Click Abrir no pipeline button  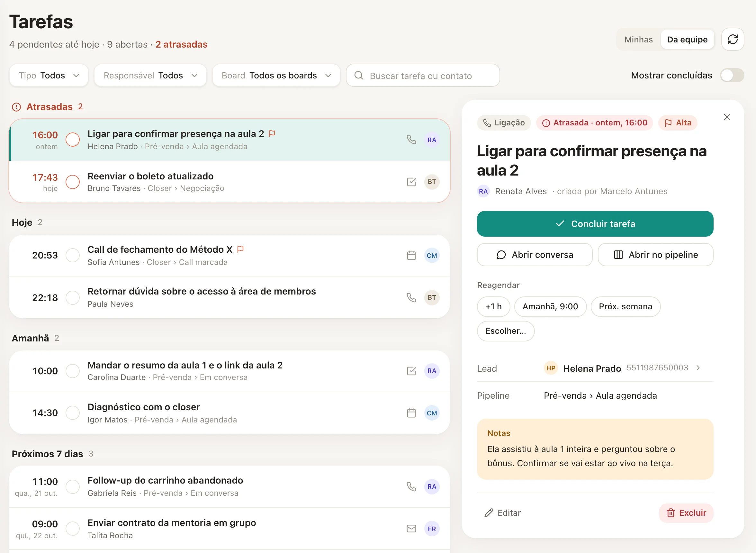655,255
